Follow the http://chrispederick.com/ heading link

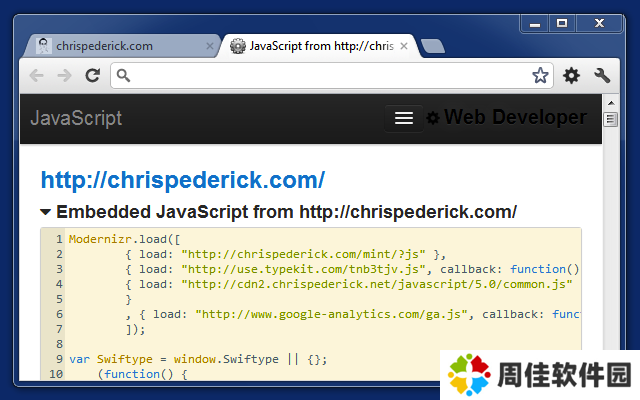pos(182,180)
